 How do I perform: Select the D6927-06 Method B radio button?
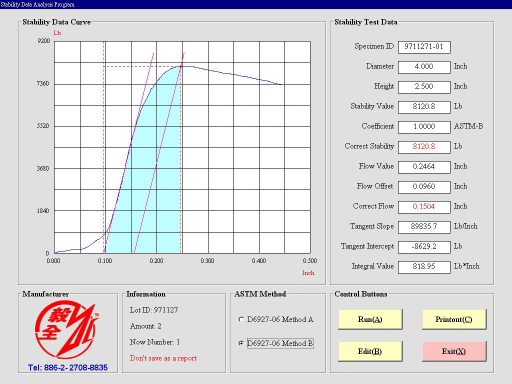tap(241, 343)
